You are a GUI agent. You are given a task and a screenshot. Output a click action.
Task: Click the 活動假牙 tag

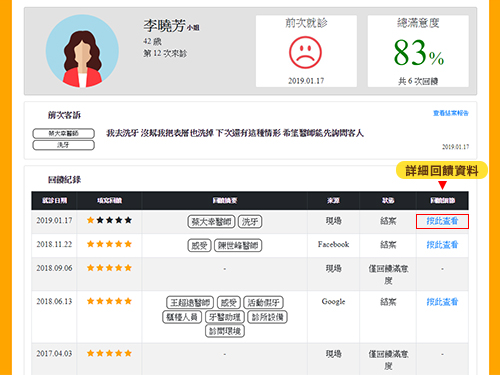263,303
